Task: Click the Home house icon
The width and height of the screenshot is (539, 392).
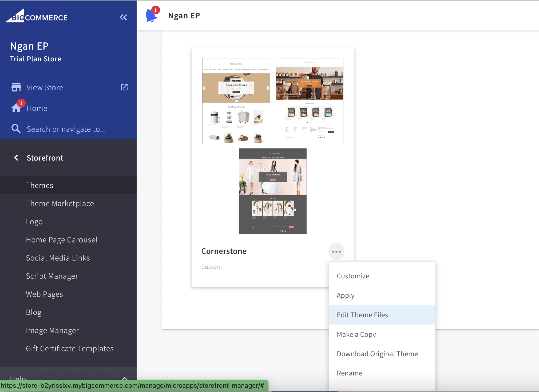Action: [16, 108]
